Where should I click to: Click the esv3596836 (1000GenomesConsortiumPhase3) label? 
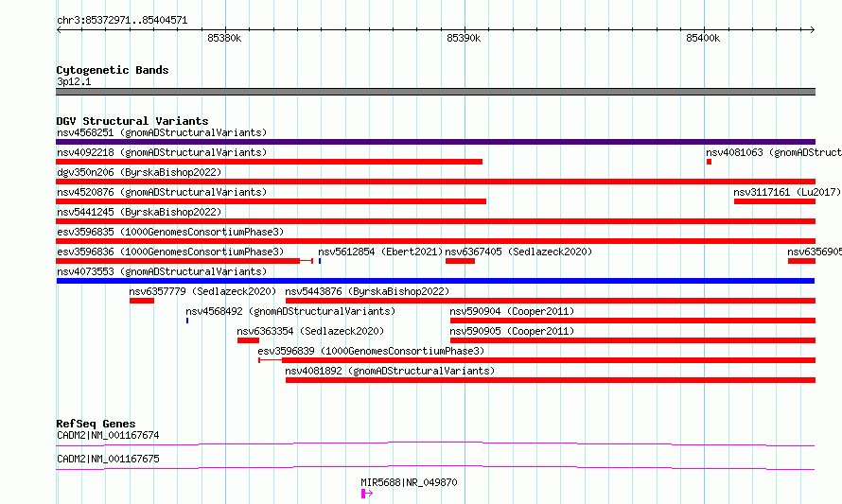[170, 252]
